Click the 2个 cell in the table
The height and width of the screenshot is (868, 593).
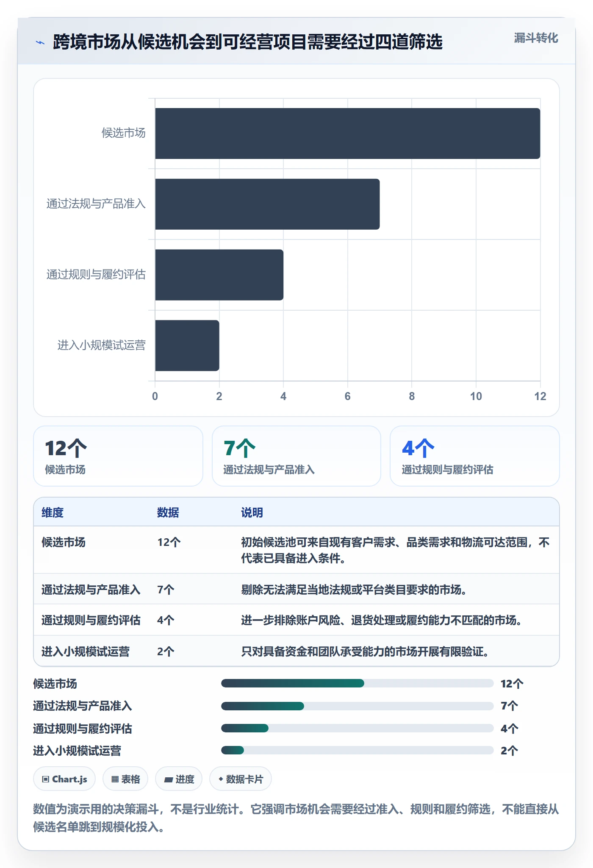166,651
